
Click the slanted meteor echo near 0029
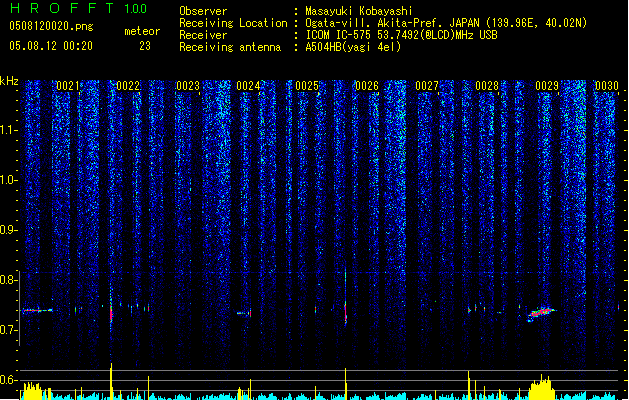(x=541, y=313)
